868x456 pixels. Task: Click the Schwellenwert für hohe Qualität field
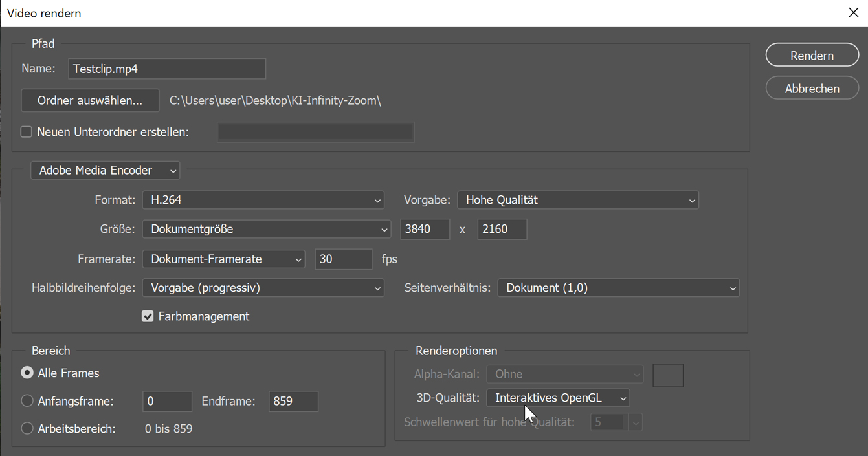click(608, 422)
